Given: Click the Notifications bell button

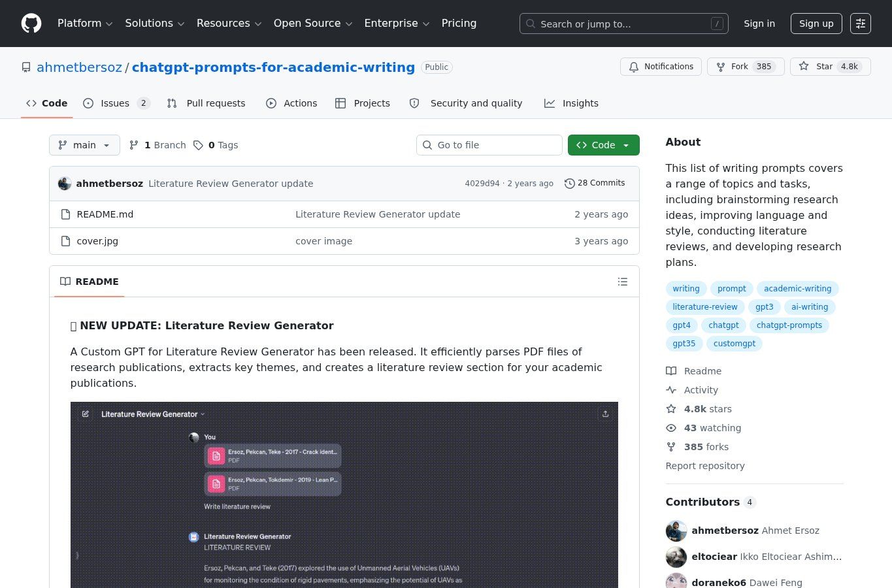Looking at the screenshot, I should [x=661, y=67].
